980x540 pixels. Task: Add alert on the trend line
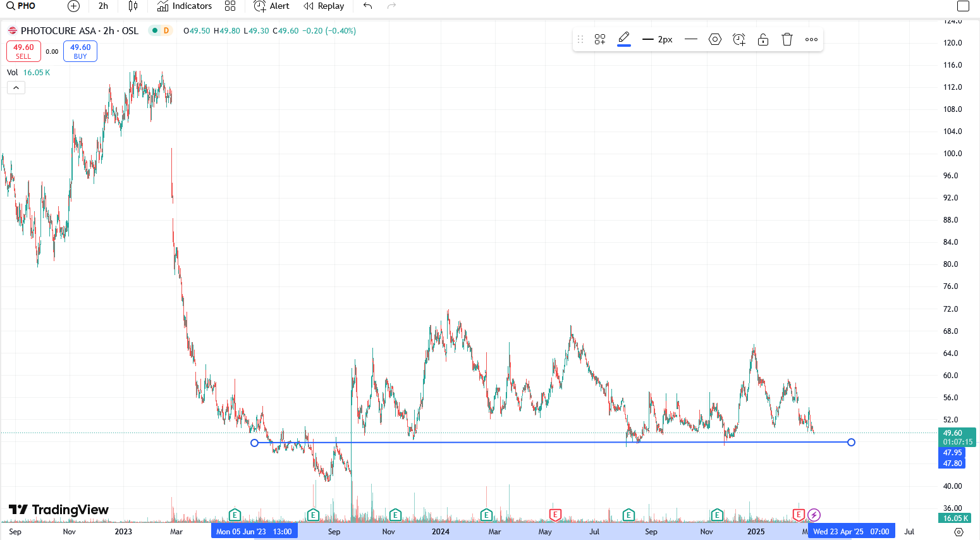(739, 39)
